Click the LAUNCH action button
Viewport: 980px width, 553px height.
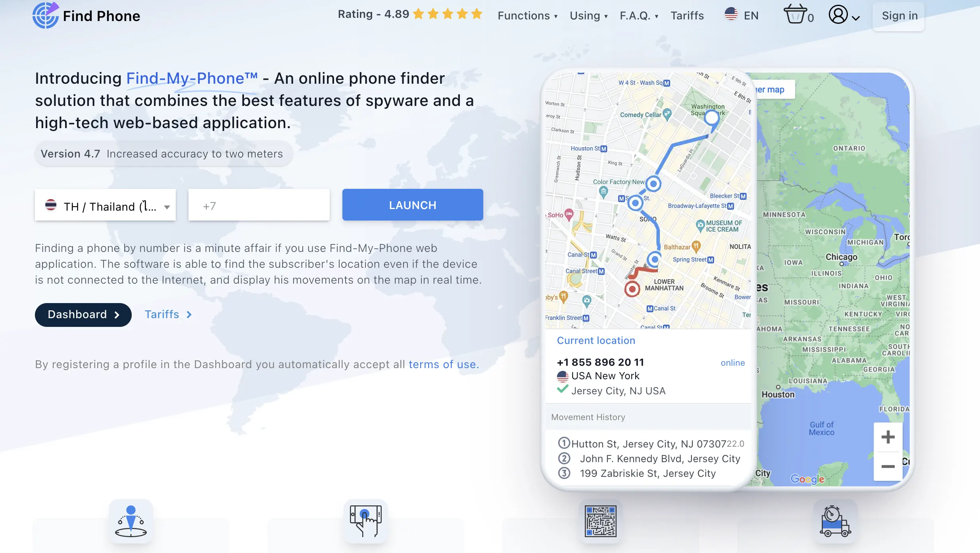tap(412, 205)
